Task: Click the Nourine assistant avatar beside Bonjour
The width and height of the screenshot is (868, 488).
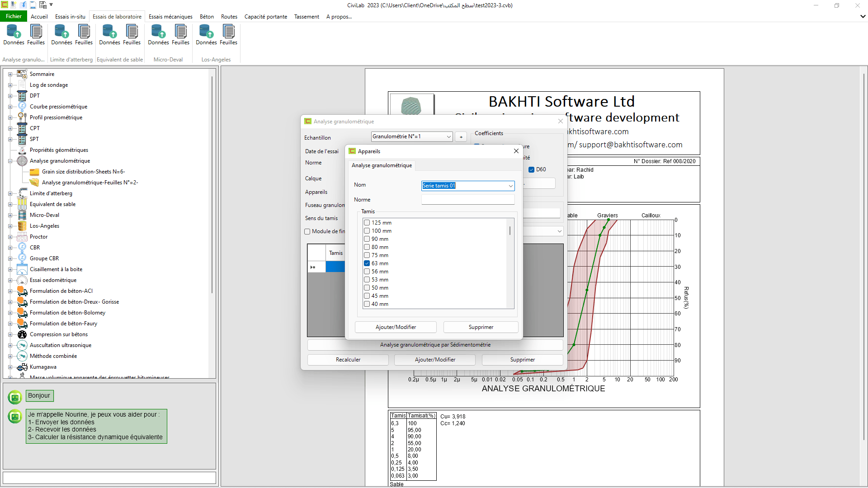Action: tap(15, 397)
